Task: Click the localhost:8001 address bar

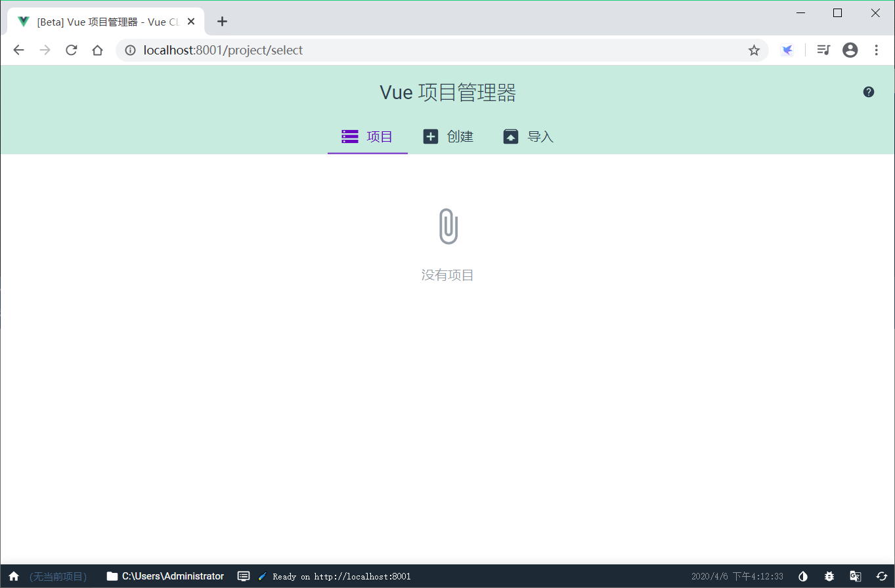Action: pyautogui.click(x=442, y=50)
